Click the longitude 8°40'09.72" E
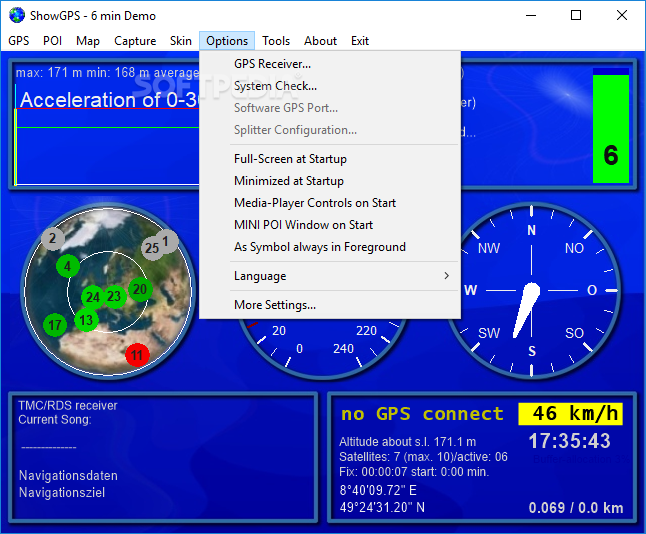 pos(378,490)
